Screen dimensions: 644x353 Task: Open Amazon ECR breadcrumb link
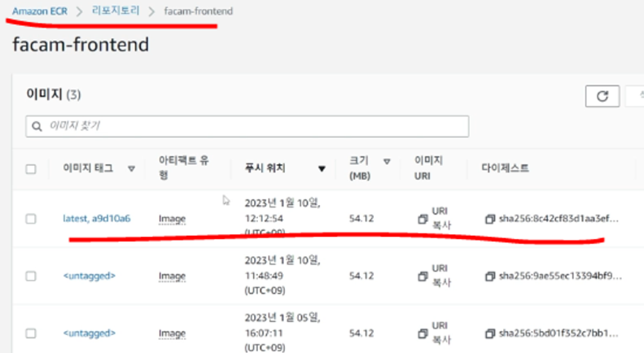tap(40, 11)
